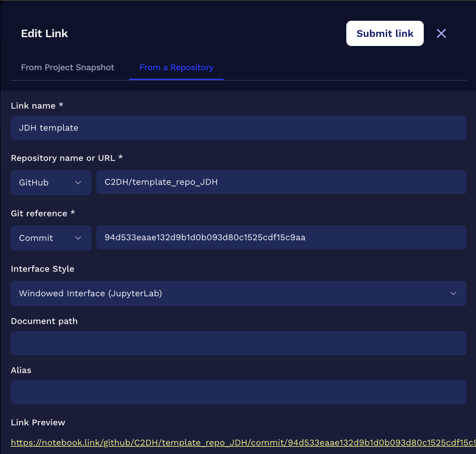
Task: Click the 'Link name' label
Action: tap(37, 106)
